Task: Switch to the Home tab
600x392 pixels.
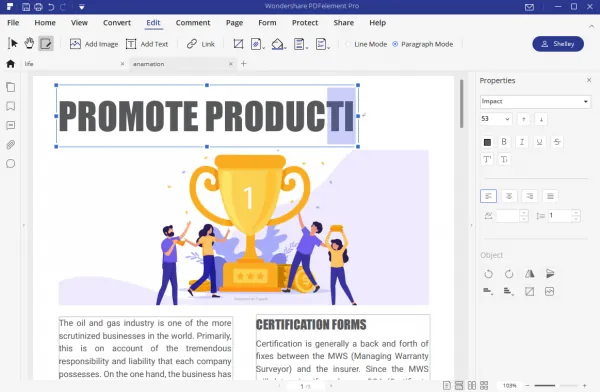Action: (45, 23)
